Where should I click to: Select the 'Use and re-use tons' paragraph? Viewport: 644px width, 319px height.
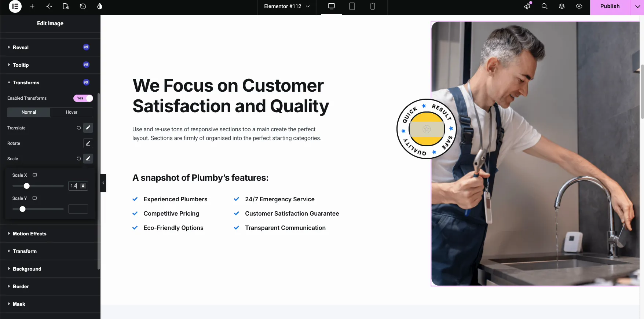(x=227, y=134)
